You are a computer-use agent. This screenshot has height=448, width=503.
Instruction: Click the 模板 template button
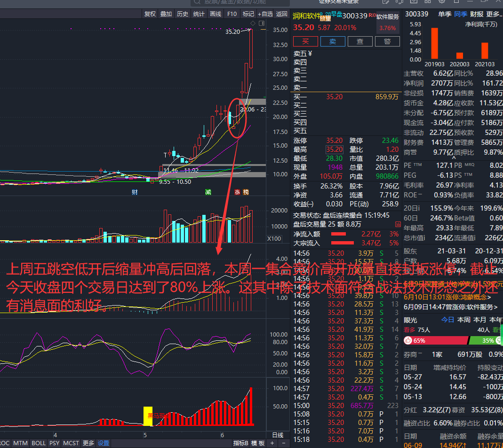click(257, 443)
